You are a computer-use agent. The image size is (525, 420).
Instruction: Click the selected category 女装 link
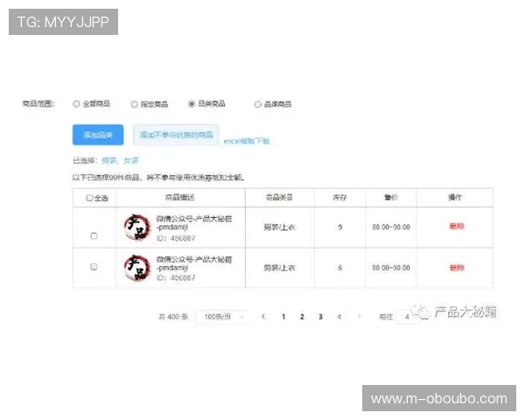point(131,161)
